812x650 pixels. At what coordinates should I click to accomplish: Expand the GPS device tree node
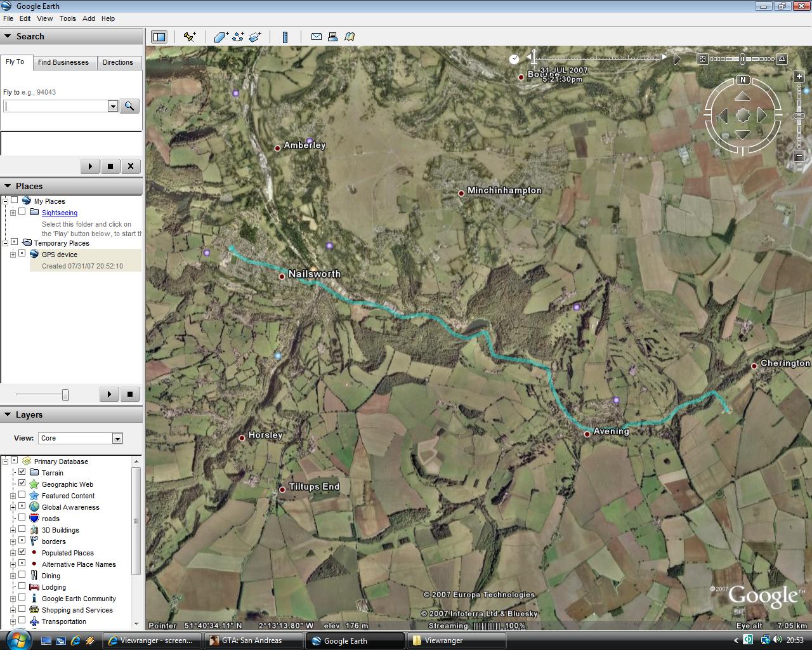click(x=13, y=255)
